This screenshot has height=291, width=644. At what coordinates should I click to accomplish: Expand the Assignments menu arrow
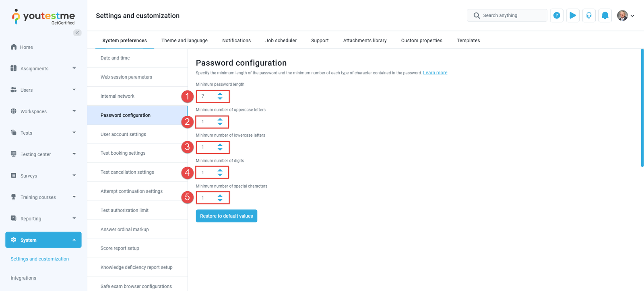point(74,68)
